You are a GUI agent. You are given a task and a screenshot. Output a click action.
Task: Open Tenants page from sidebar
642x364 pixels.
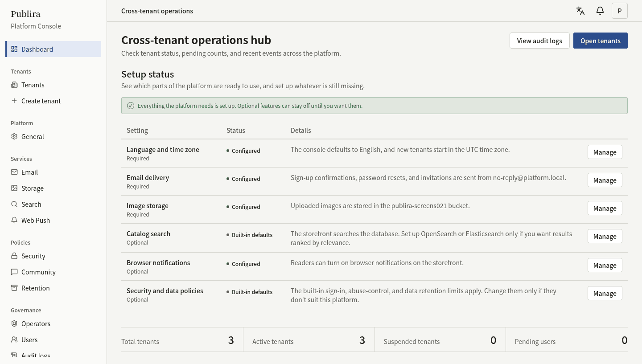pyautogui.click(x=53, y=85)
